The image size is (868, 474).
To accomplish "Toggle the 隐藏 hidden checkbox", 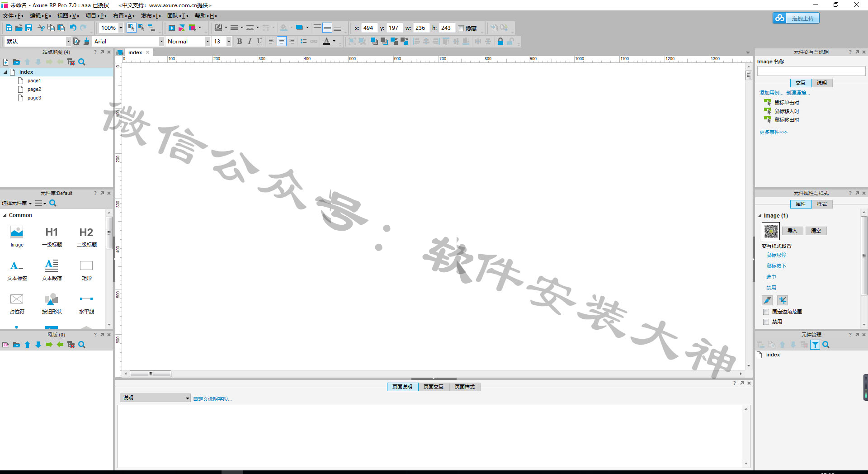I will click(x=461, y=28).
